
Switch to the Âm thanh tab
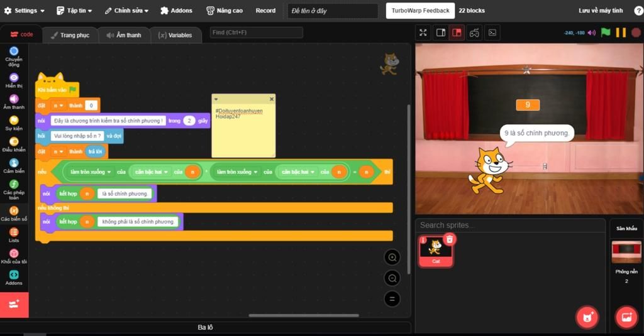pyautogui.click(x=124, y=35)
